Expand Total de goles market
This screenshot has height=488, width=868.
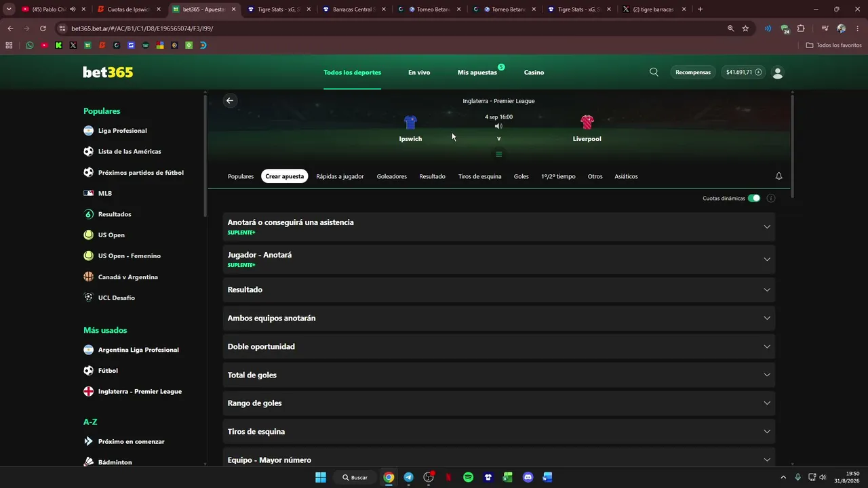point(498,375)
